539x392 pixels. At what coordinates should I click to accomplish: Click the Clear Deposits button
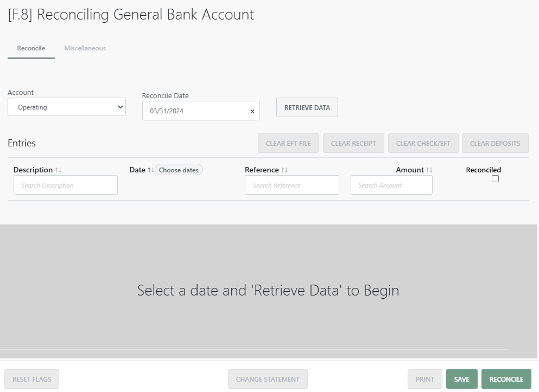pos(495,143)
